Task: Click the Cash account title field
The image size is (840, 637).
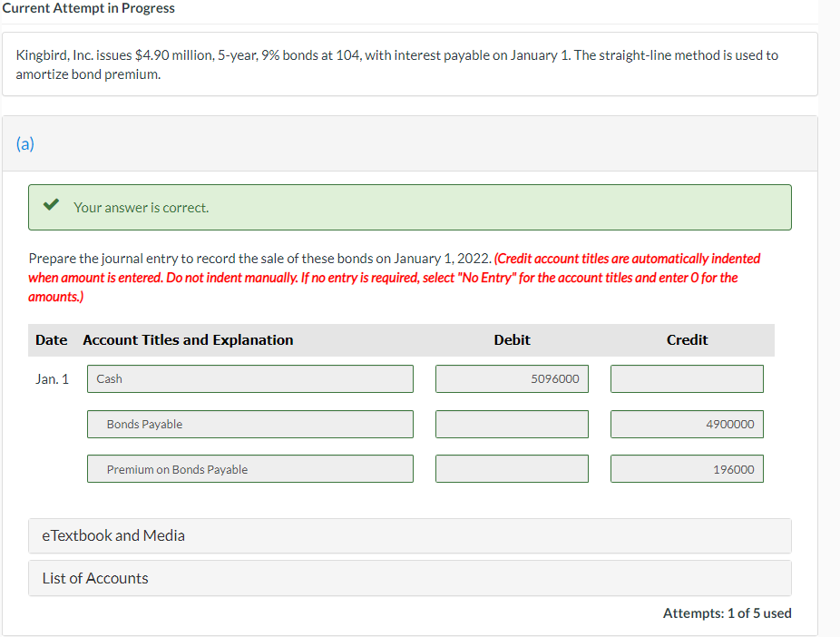Action: 250,378
